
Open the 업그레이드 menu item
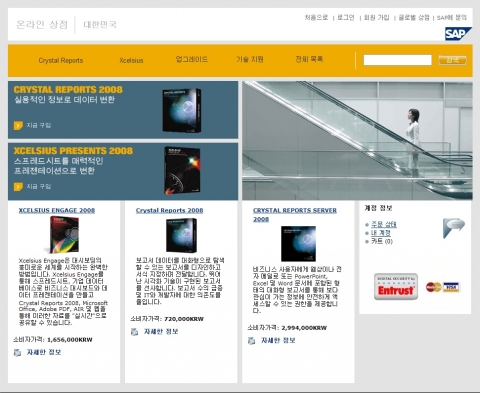[x=192, y=59]
